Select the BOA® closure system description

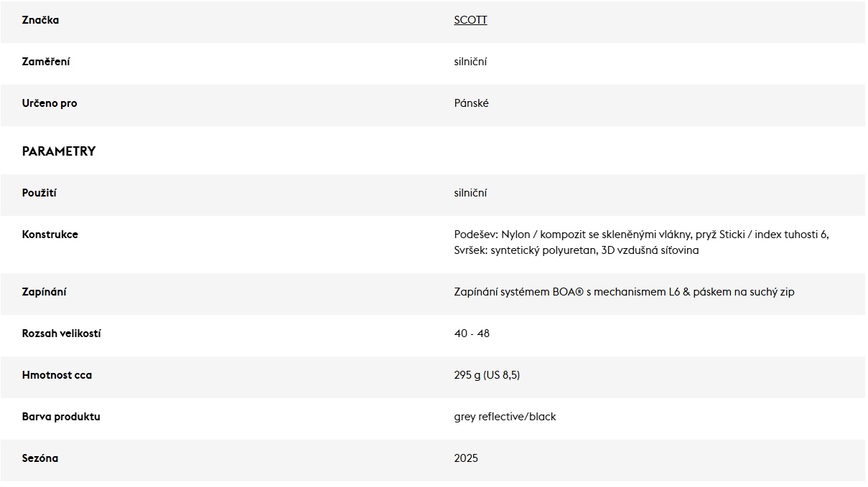coord(624,292)
